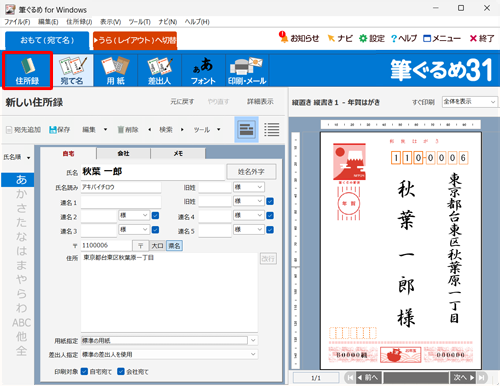
Task: Click the 氏名 field containing 秋葉 一郎
Action: pyautogui.click(x=153, y=172)
